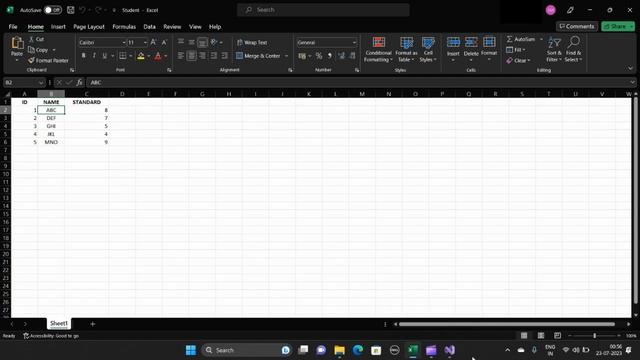
Task: Click the Increase Font Size icon
Action: tap(153, 42)
